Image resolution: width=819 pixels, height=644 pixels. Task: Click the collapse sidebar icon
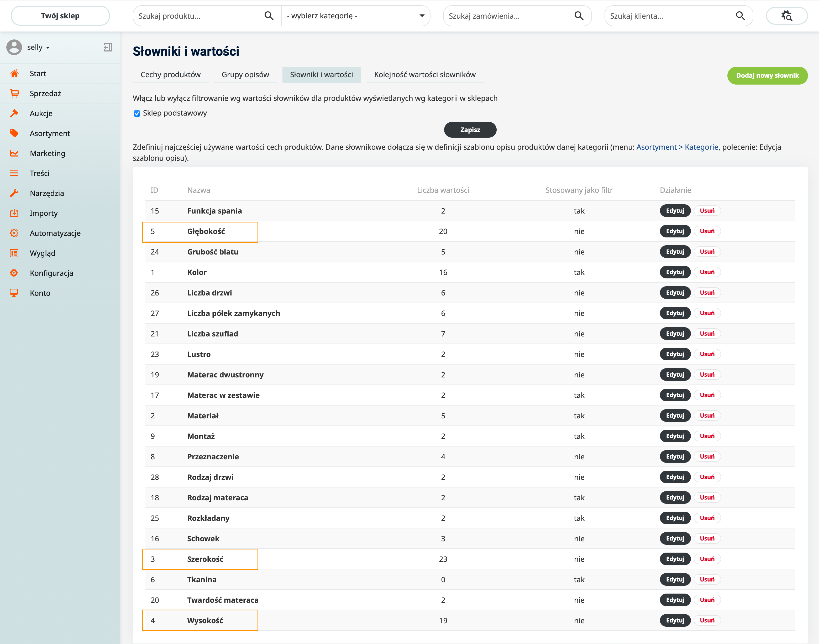(108, 47)
